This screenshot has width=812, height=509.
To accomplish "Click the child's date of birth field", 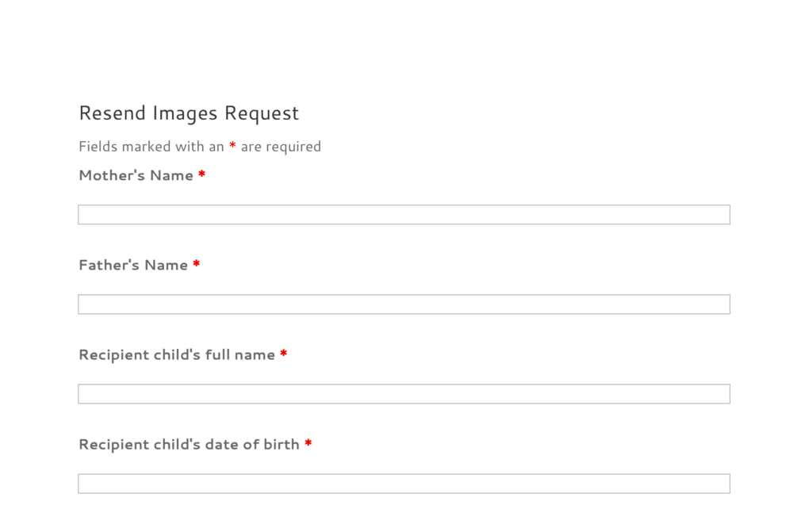I will point(404,484).
